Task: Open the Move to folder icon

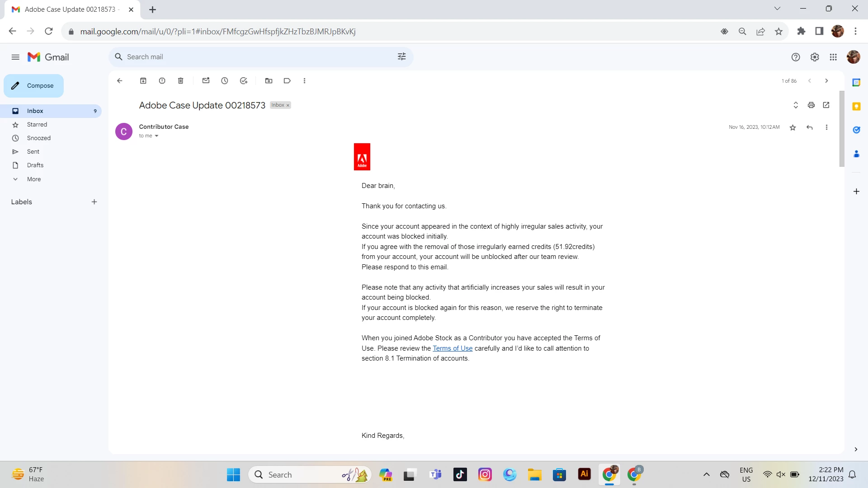Action: coord(269,81)
